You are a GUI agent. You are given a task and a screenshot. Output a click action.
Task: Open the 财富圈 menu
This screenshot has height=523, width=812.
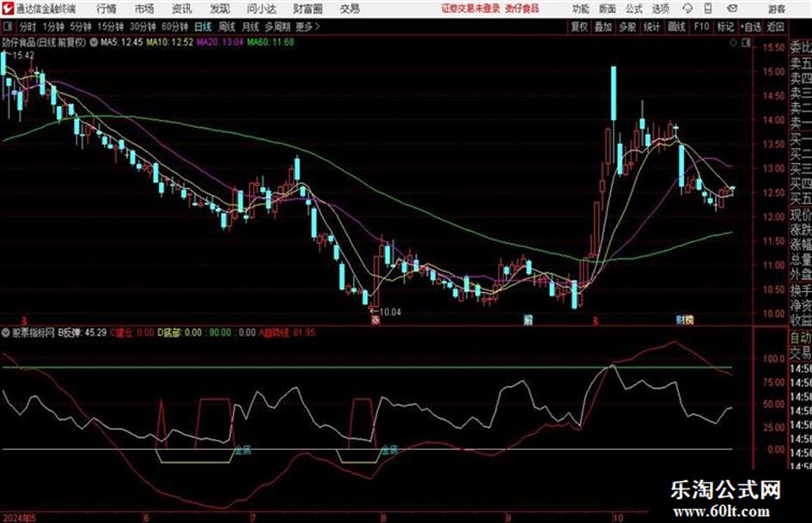(x=308, y=9)
